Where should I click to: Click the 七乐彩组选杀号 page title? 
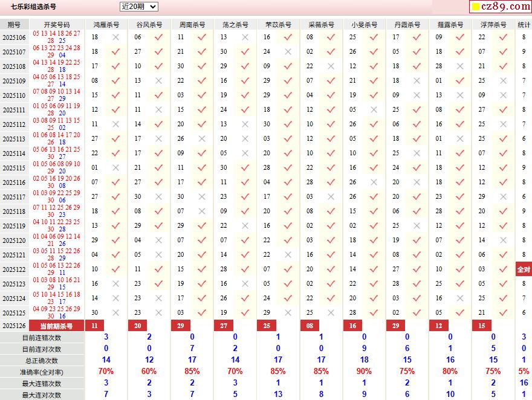pos(33,7)
